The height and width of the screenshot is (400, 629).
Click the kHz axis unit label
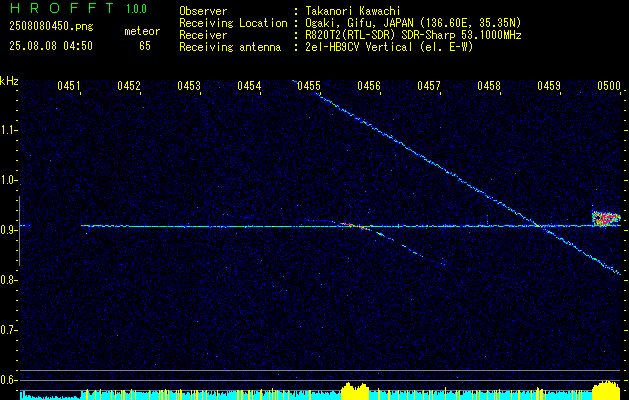tap(9, 81)
